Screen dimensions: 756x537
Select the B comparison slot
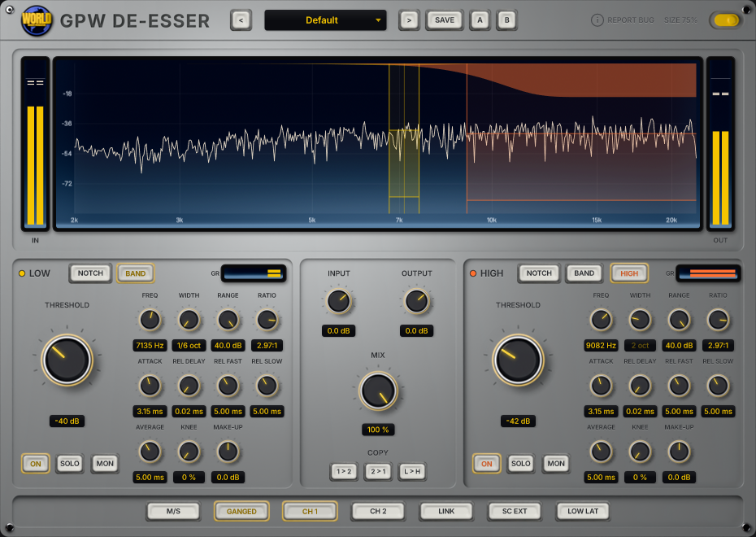pos(506,20)
